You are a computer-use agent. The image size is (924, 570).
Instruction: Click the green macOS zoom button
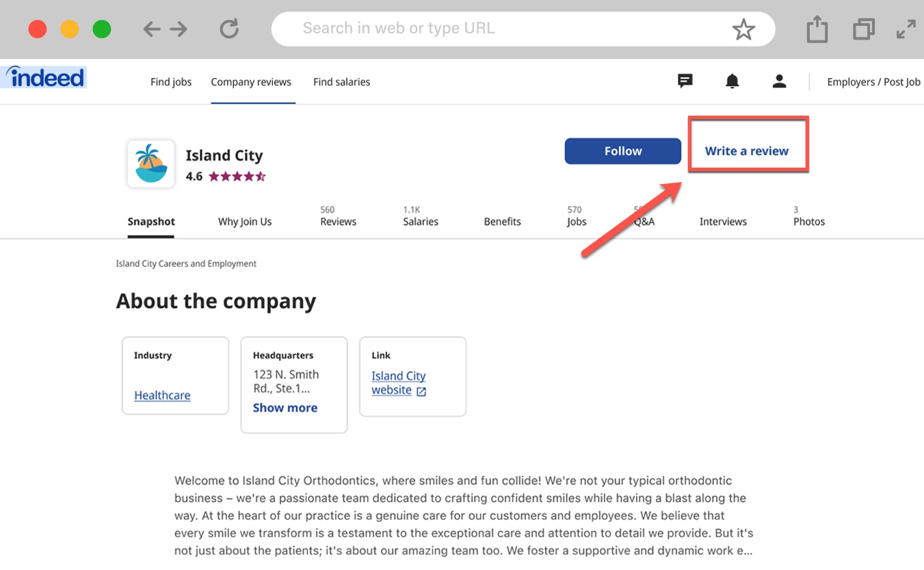[102, 29]
